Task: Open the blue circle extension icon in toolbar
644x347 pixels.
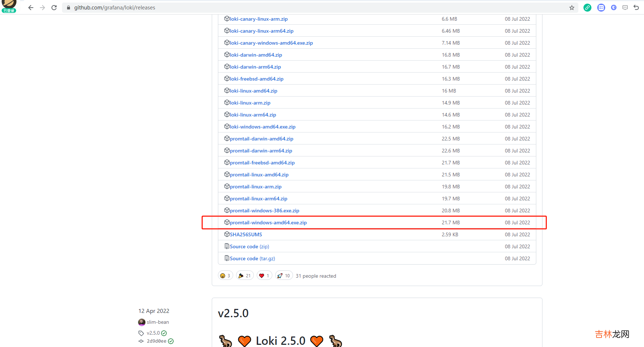Action: pos(614,8)
